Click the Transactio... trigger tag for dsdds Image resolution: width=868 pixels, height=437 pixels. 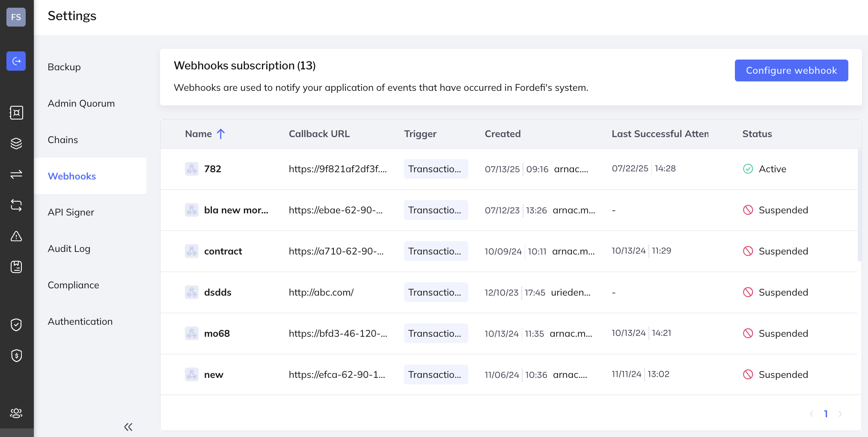point(436,292)
